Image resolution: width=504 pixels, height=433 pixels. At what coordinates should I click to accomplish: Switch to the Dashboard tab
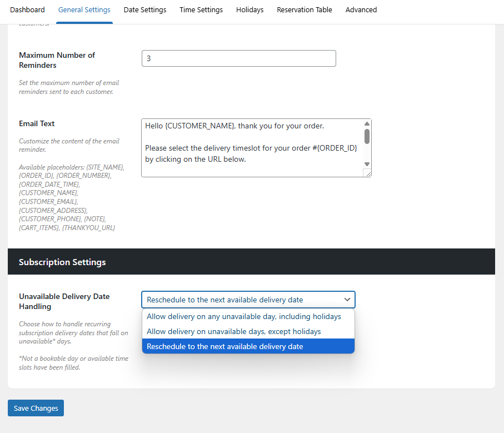(27, 9)
